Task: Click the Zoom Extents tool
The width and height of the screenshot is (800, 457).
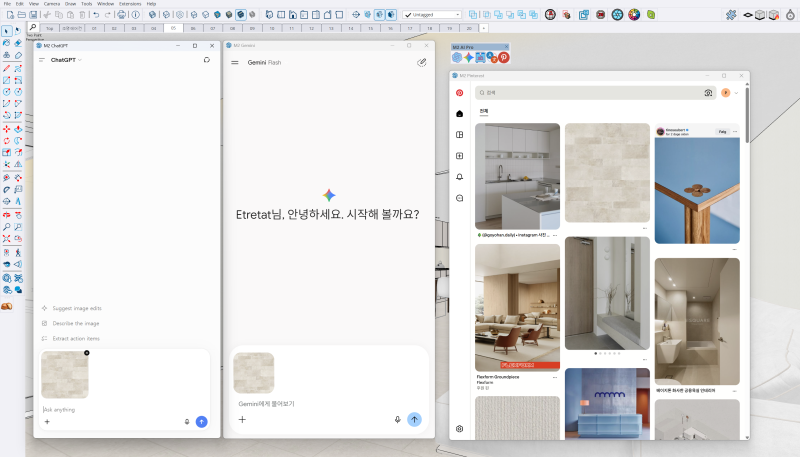Action: coord(6,239)
